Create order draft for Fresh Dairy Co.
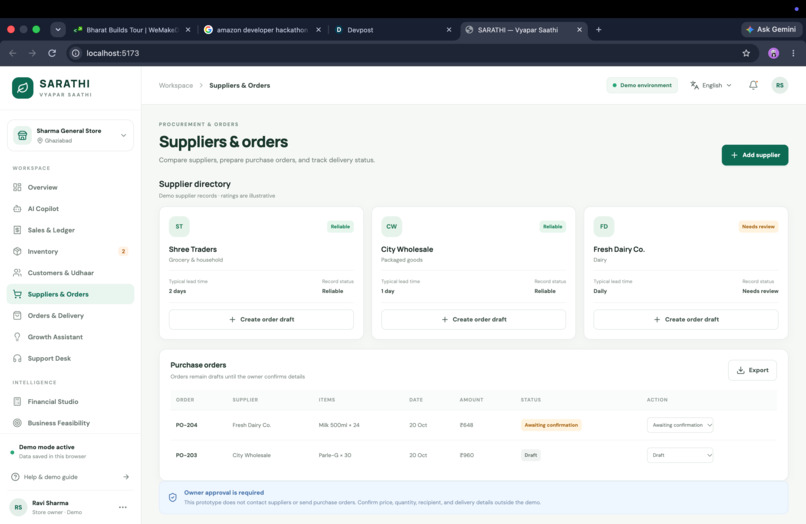 coord(686,319)
